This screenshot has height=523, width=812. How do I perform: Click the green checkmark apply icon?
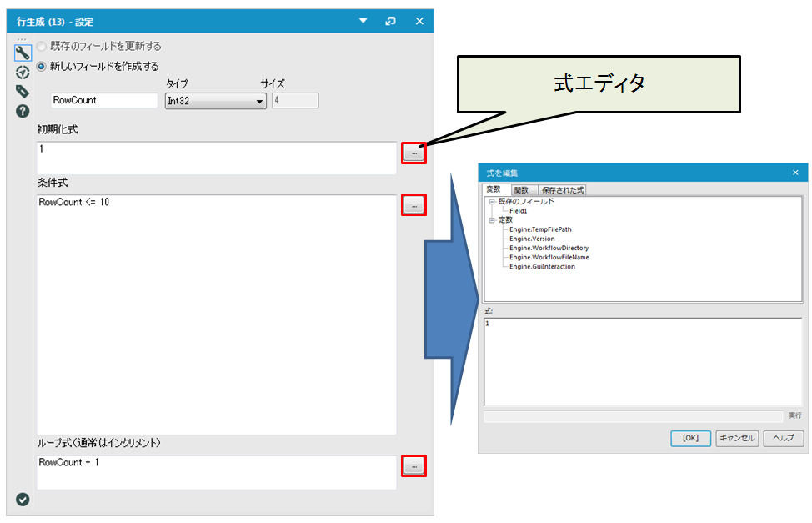(x=23, y=499)
